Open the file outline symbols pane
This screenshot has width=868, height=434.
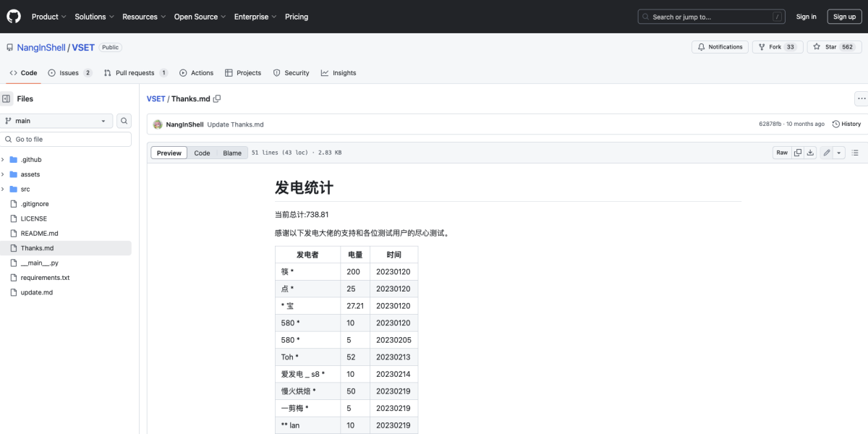(855, 152)
